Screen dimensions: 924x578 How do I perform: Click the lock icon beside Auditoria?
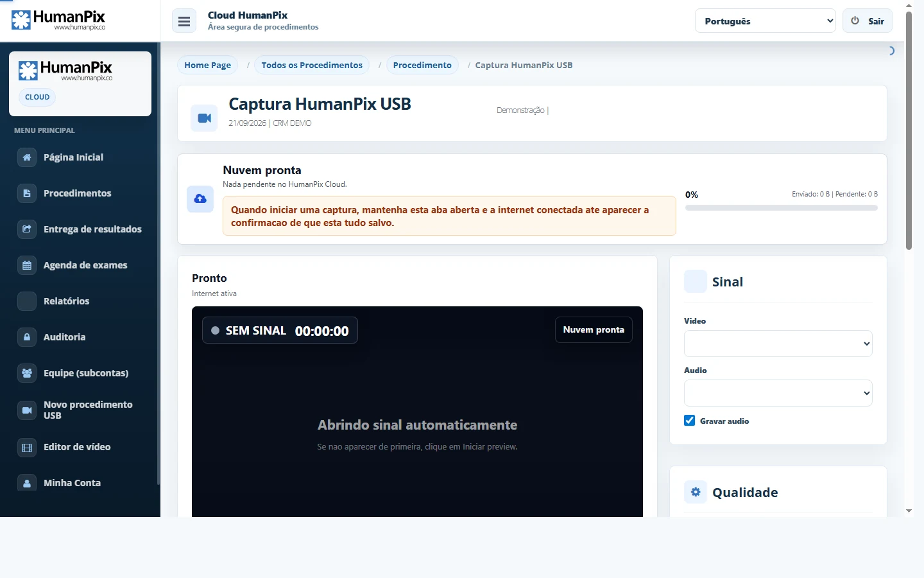[x=27, y=337]
